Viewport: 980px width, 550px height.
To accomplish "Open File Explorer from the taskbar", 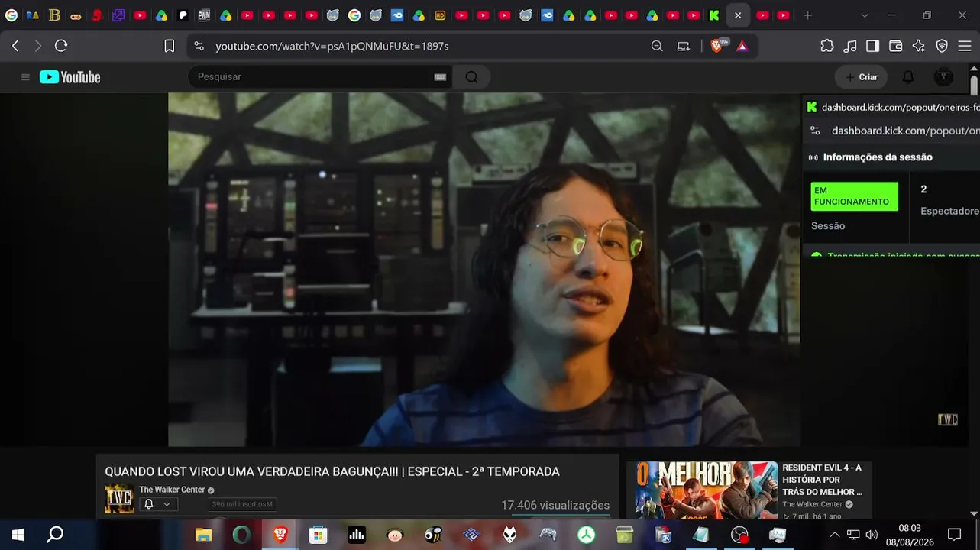I will [203, 535].
